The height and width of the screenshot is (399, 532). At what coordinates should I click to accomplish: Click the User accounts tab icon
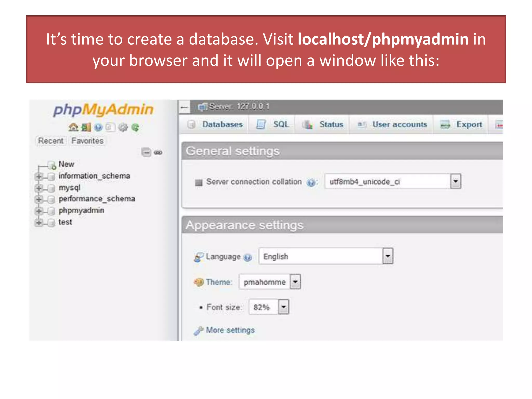click(362, 125)
